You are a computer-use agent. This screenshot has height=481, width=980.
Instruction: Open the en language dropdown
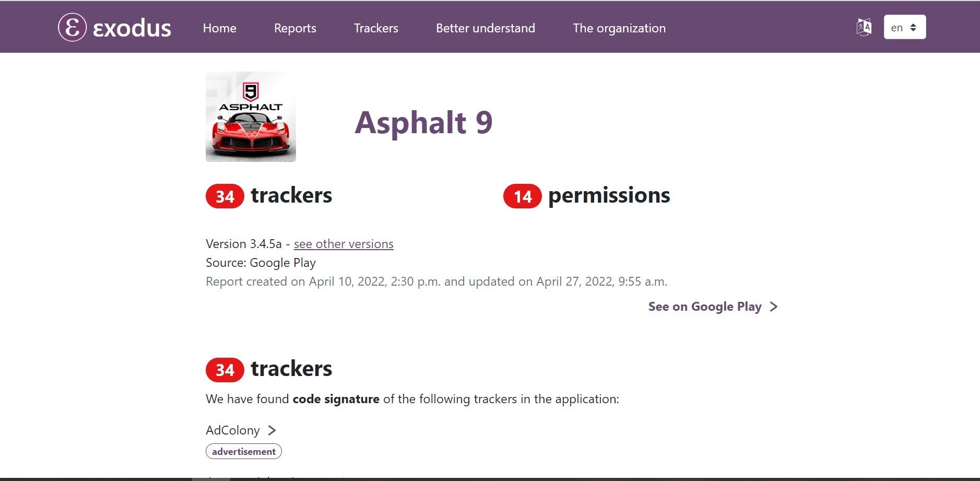(904, 27)
